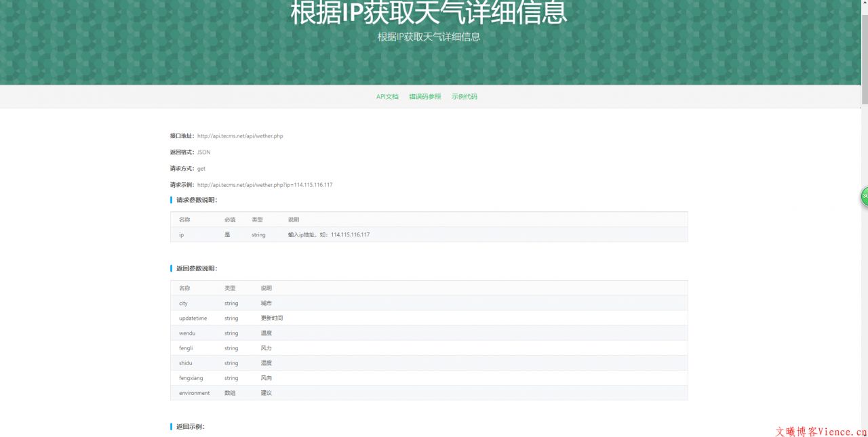This screenshot has height=437, width=868.
Task: Click the blue marker beside 返回示例
Action: click(x=171, y=425)
